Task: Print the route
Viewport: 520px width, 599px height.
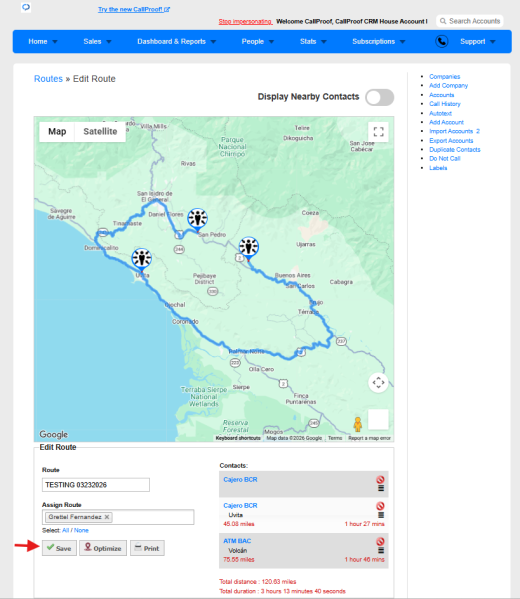Action: point(147,548)
